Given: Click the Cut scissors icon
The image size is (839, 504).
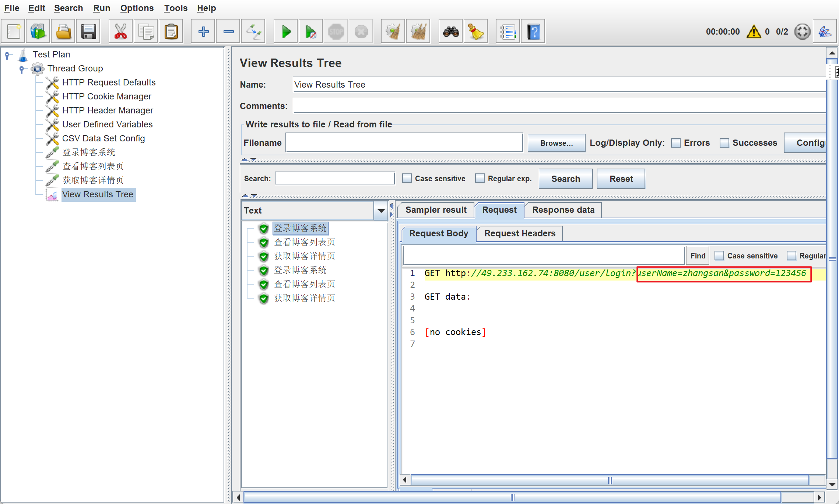Looking at the screenshot, I should [x=120, y=32].
